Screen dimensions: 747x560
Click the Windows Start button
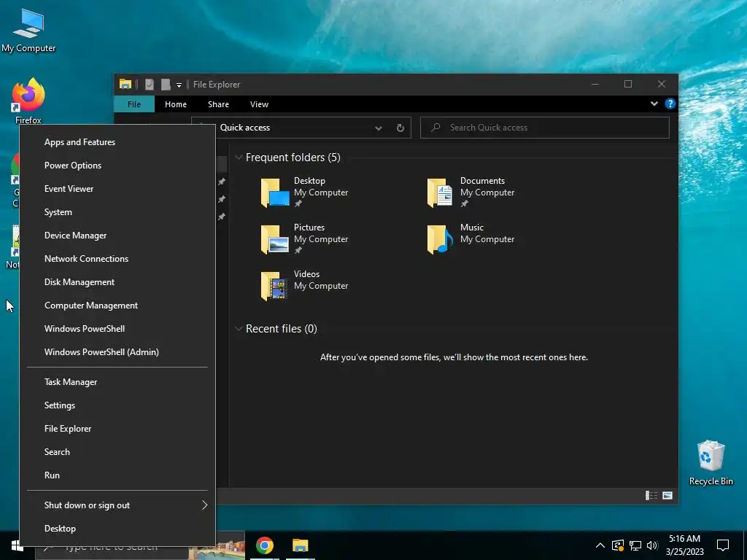coord(18,545)
